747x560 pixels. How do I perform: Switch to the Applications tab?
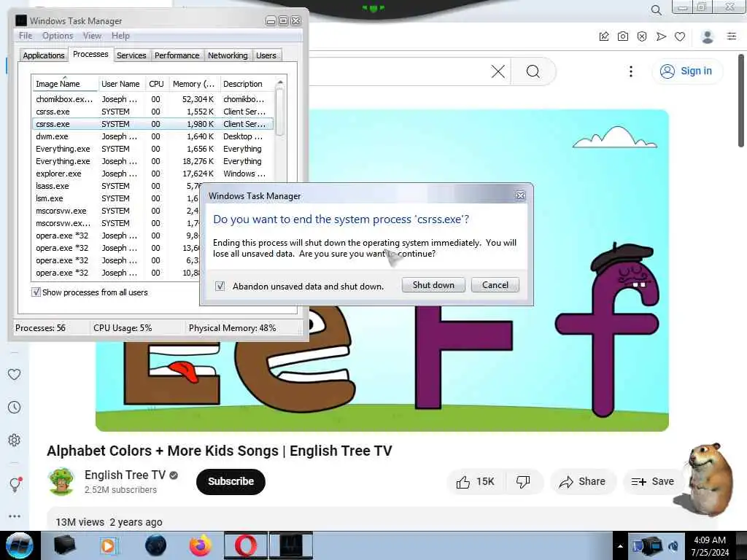43,55
